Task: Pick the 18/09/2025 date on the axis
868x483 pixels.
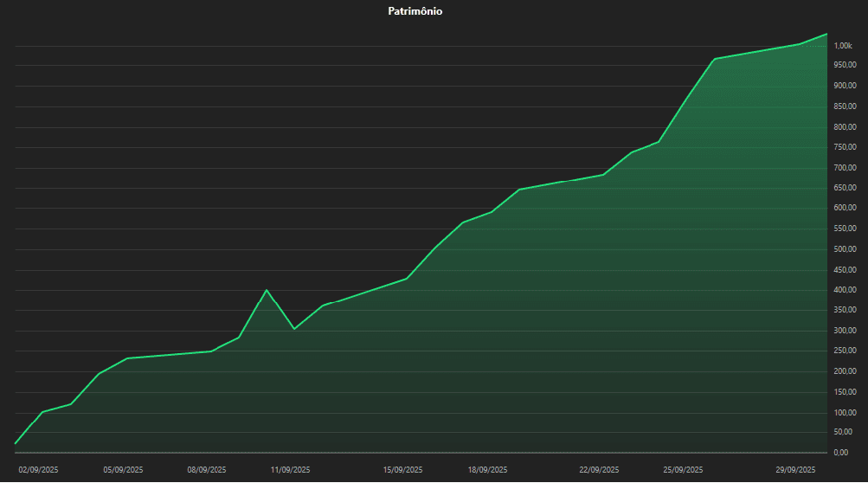Action: (487, 470)
